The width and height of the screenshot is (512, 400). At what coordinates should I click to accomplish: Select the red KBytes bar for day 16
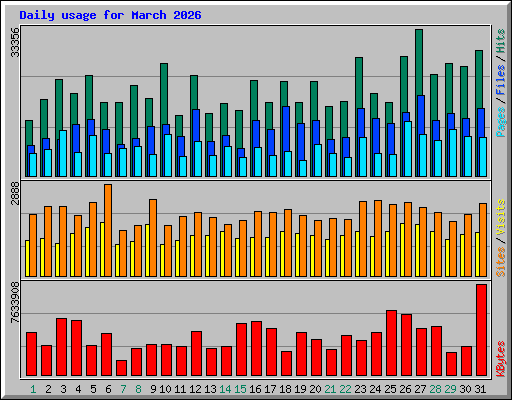(256, 349)
